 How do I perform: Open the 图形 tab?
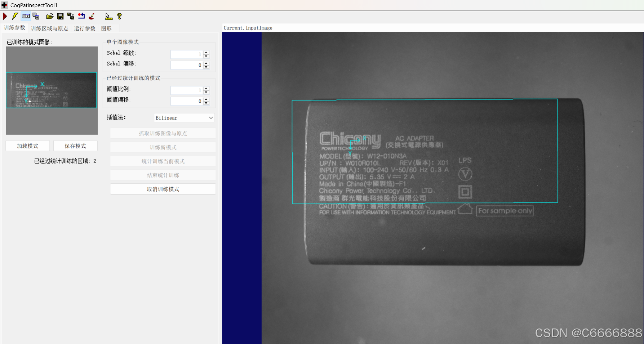pyautogui.click(x=106, y=28)
